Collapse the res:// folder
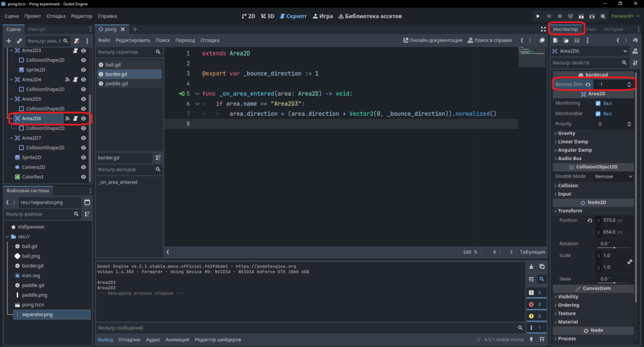The height and width of the screenshot is (347, 644). [x=8, y=237]
